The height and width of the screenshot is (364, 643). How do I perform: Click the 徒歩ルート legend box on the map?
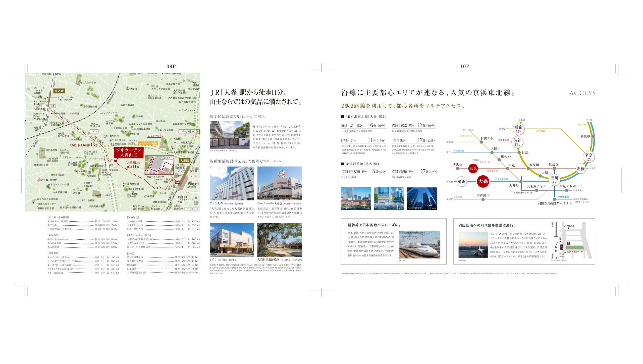pyautogui.click(x=192, y=209)
